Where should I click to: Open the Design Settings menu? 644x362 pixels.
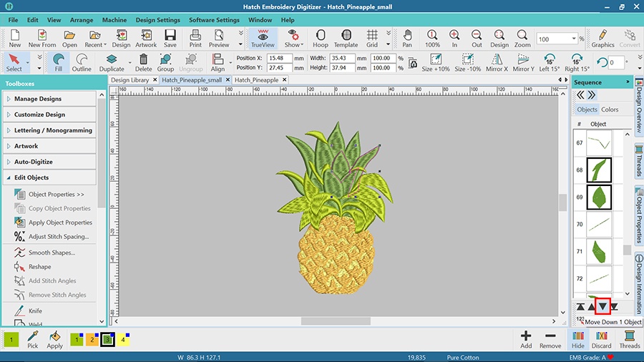[x=157, y=20]
